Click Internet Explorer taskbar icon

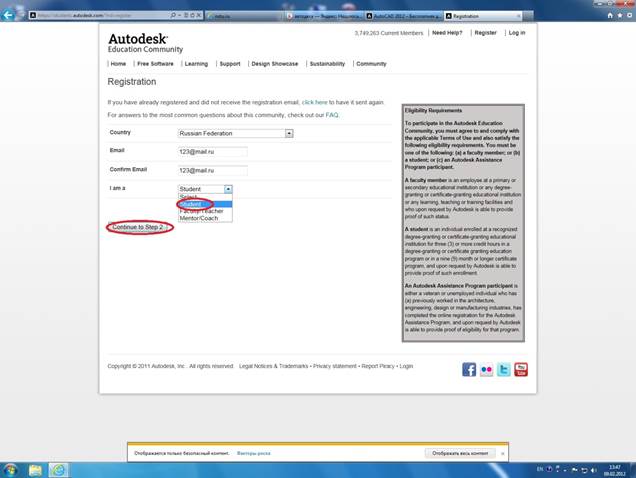58,470
